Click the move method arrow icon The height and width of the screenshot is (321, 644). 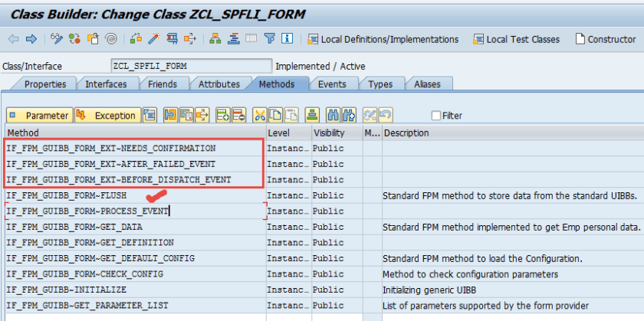[x=202, y=116]
